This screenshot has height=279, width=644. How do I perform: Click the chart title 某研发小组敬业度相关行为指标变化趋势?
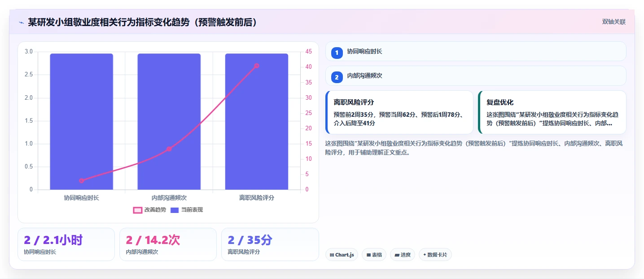[x=143, y=22]
